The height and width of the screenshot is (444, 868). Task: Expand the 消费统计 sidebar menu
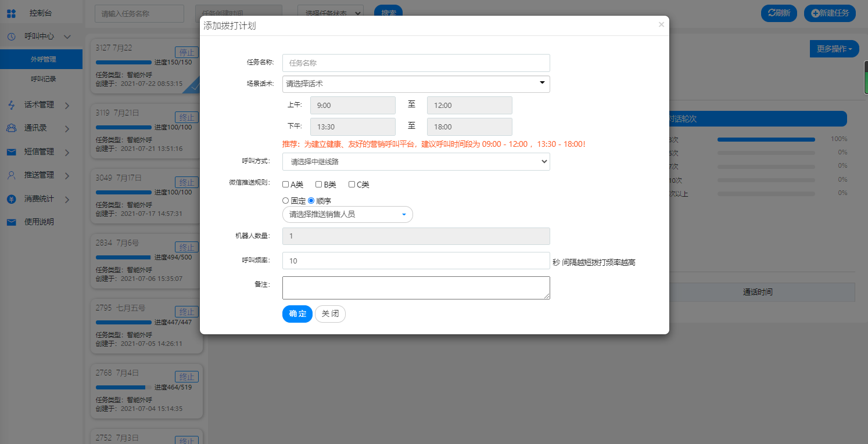[x=67, y=199]
